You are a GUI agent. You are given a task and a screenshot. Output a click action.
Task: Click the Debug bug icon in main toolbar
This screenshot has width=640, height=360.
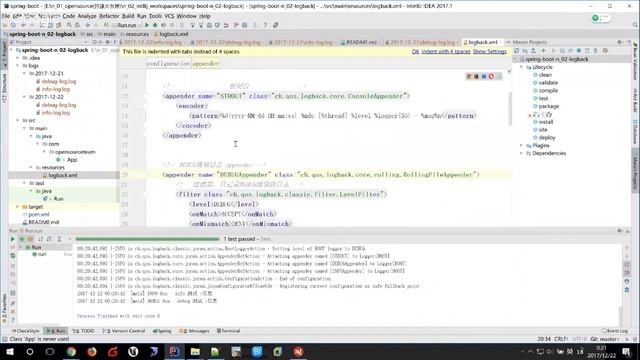tap(155, 25)
